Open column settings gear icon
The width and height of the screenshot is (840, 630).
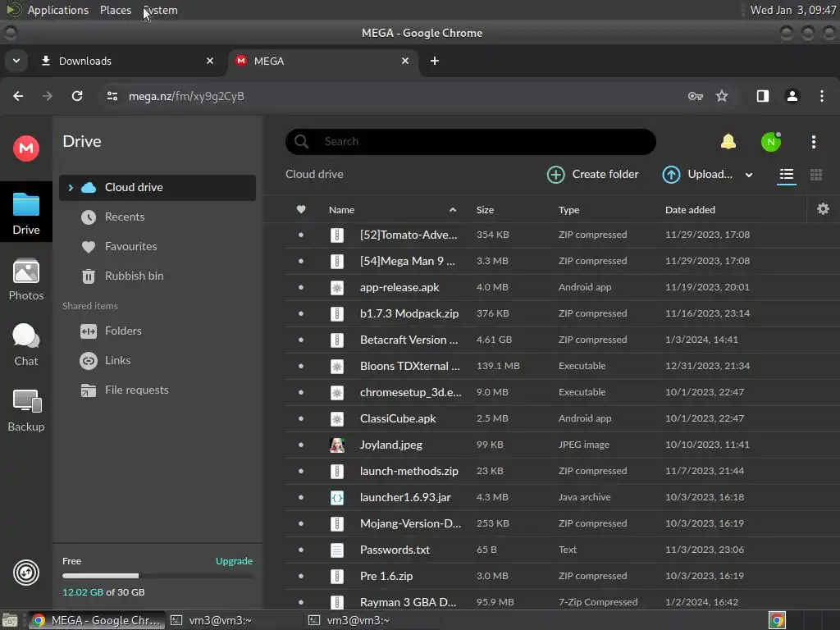823,209
